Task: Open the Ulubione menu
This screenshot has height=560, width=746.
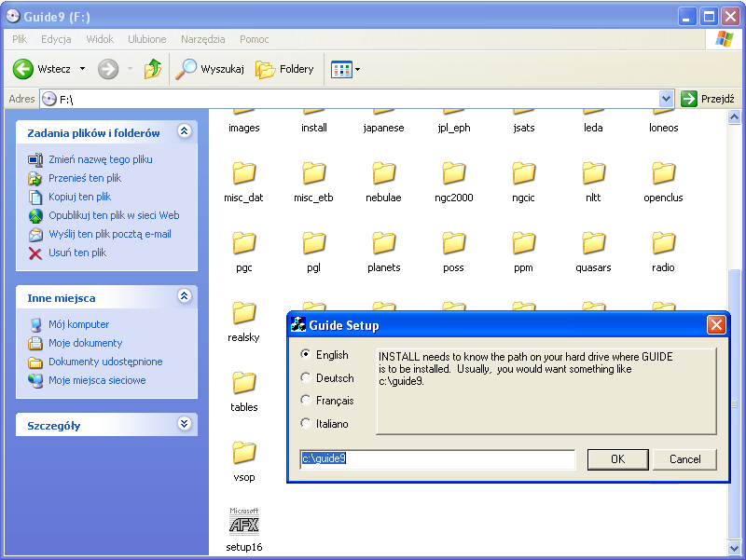Action: pyautogui.click(x=147, y=39)
